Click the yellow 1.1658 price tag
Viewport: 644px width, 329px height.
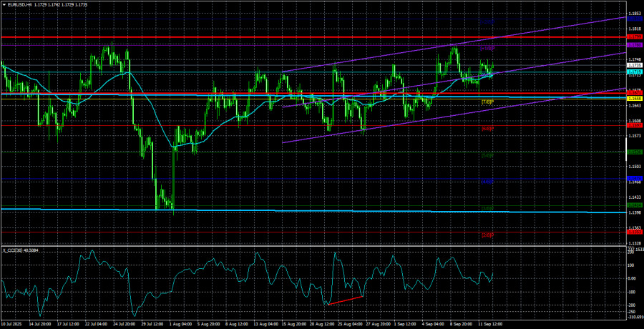click(x=633, y=97)
